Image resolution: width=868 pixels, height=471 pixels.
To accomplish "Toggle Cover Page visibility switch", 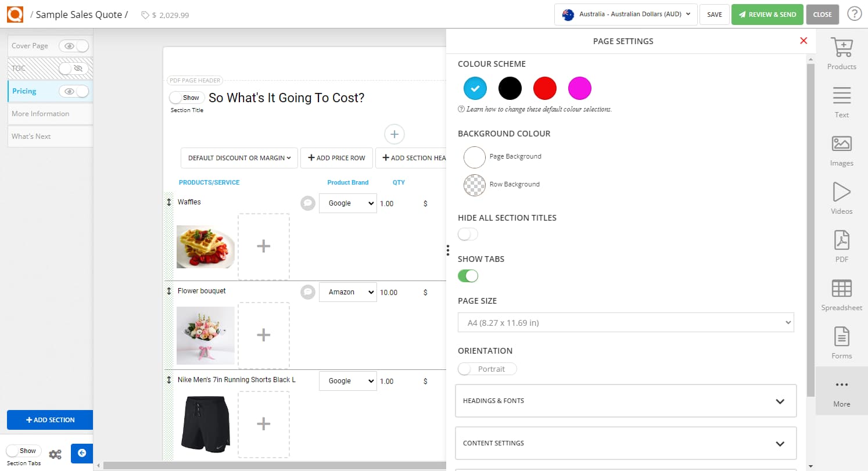I will (77, 46).
